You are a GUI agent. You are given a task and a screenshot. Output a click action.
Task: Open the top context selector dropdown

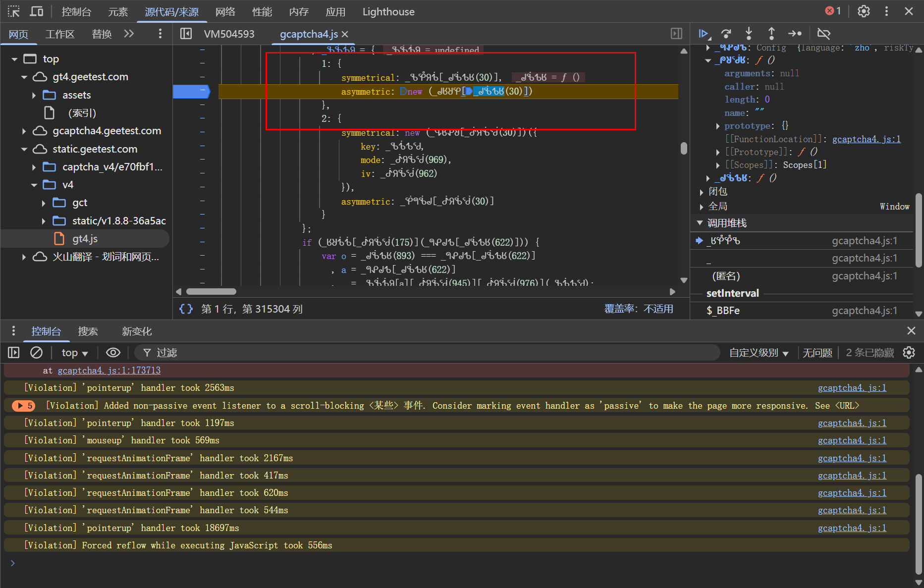click(x=74, y=353)
